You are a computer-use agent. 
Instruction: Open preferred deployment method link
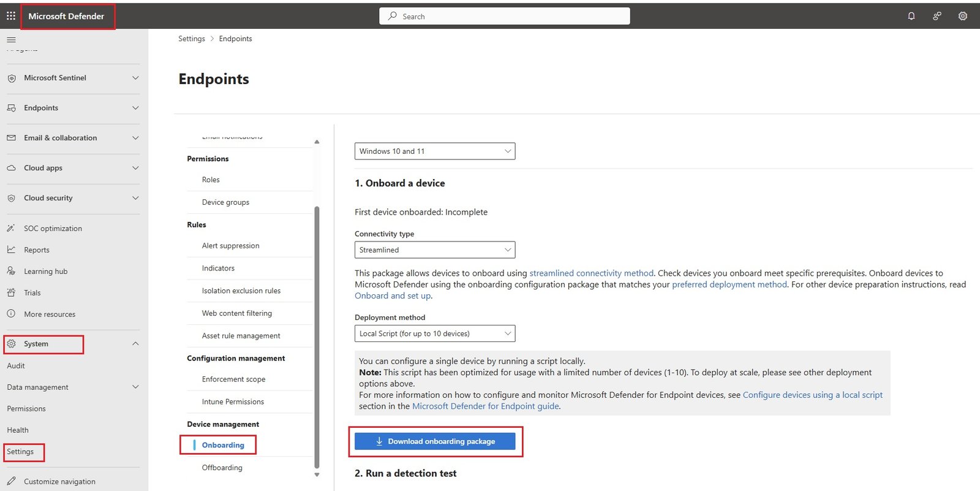729,284
